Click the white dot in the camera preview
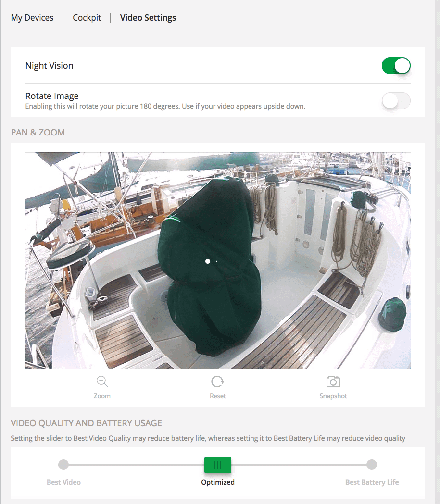Screen dimensions: 440x504 click(x=208, y=261)
